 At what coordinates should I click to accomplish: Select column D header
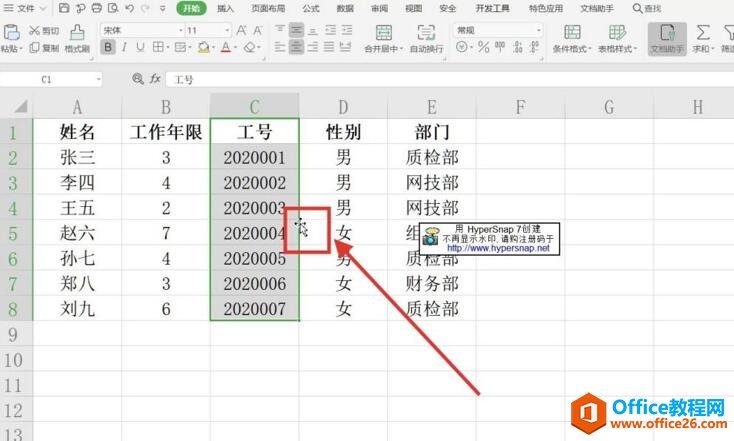pyautogui.click(x=343, y=107)
